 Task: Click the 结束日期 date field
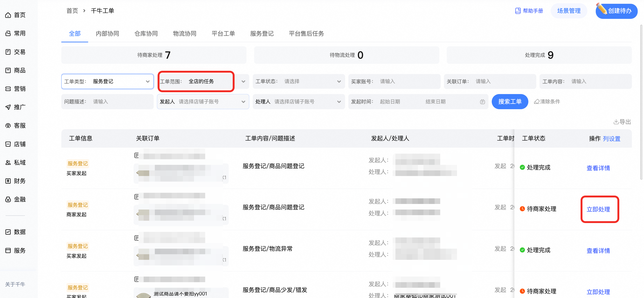pyautogui.click(x=436, y=102)
